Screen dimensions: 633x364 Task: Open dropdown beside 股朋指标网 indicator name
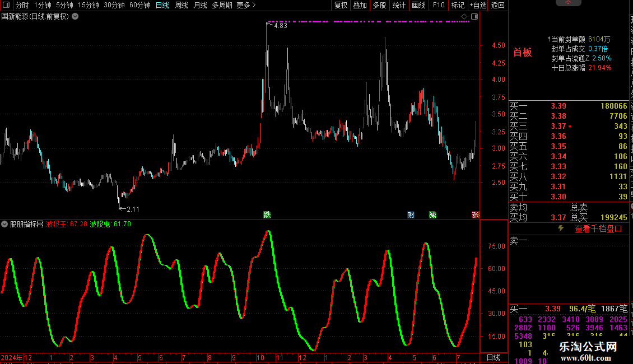pos(4,224)
